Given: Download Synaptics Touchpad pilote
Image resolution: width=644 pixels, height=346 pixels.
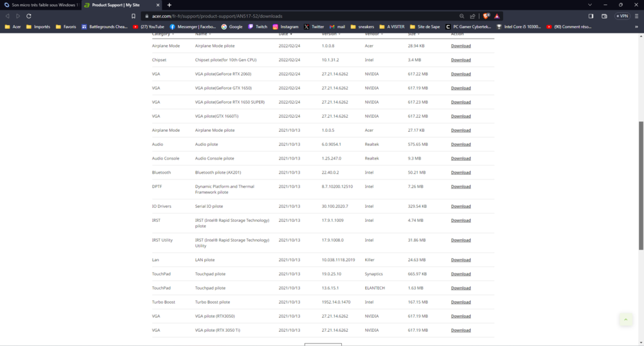Looking at the screenshot, I should pyautogui.click(x=461, y=274).
